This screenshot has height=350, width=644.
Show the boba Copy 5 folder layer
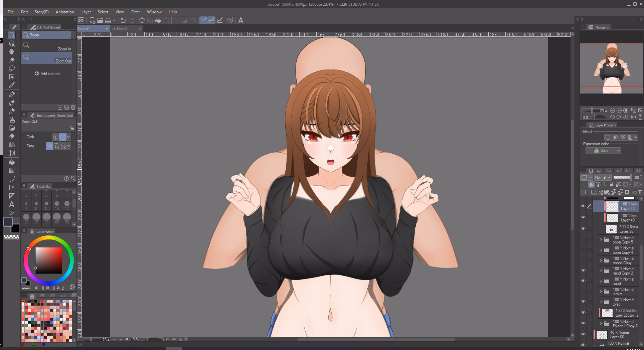pos(583,240)
